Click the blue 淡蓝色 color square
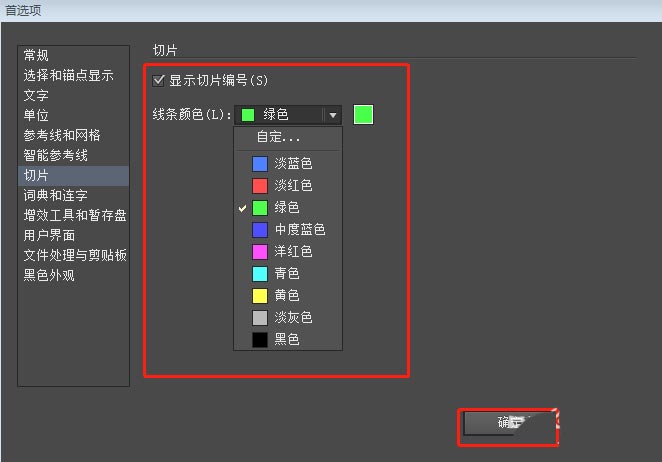This screenshot has width=662, height=462. point(260,164)
